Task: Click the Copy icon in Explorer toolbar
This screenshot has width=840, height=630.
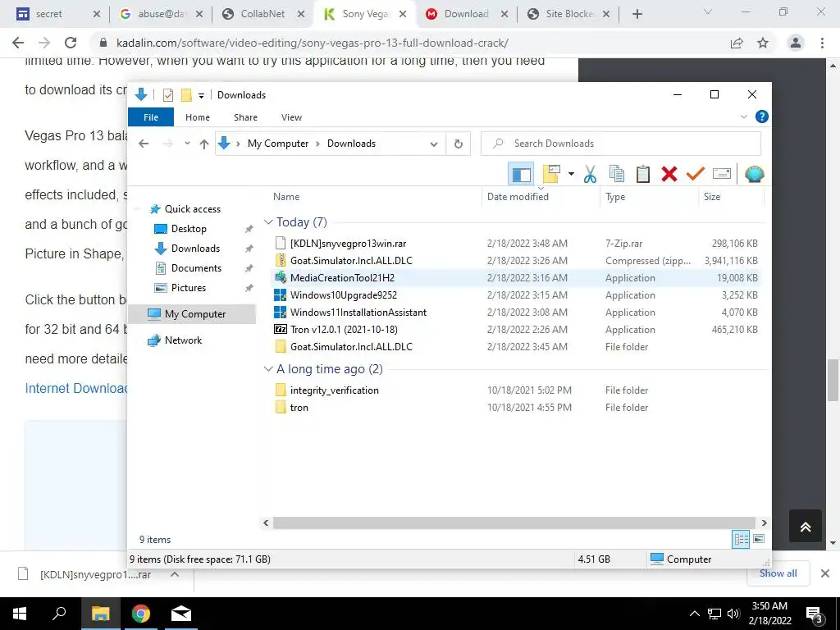Action: pyautogui.click(x=617, y=174)
